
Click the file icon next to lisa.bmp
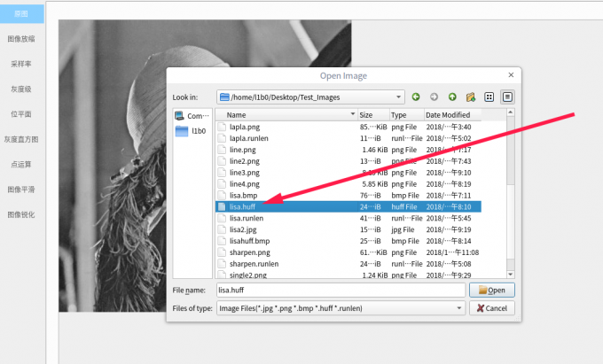coord(222,195)
